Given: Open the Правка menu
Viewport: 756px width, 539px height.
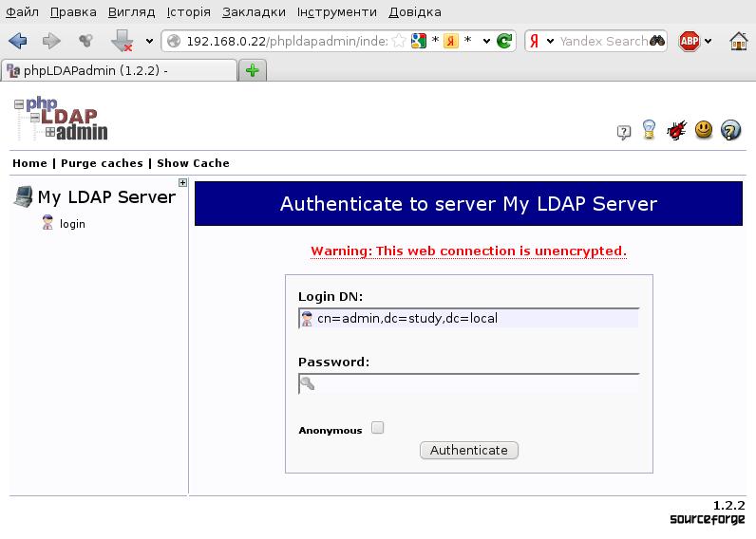Looking at the screenshot, I should point(73,12).
